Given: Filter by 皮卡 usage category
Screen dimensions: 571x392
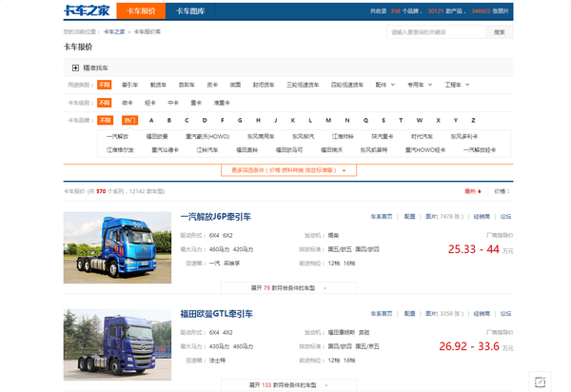Looking at the screenshot, I should (x=212, y=85).
